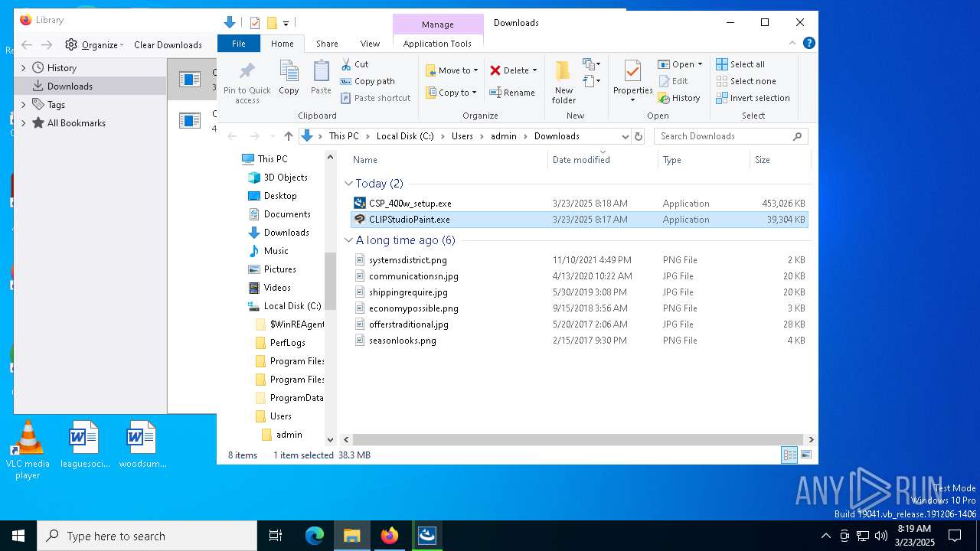Open Application Tools tab
980x551 pixels.
point(437,44)
